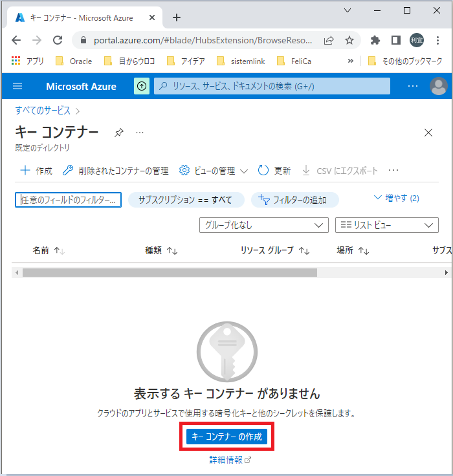This screenshot has height=476, width=453.
Task: Close the キー コンテナー browser tab
Action: (x=152, y=17)
